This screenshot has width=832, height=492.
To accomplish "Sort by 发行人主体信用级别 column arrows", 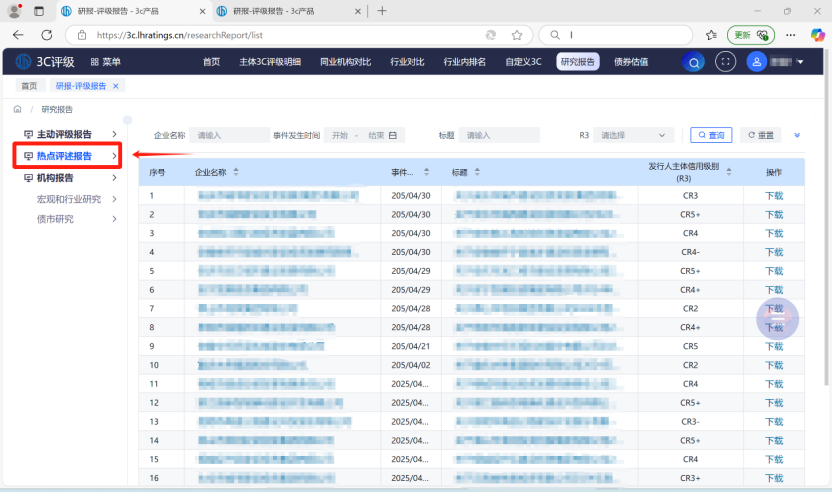I will click(729, 172).
